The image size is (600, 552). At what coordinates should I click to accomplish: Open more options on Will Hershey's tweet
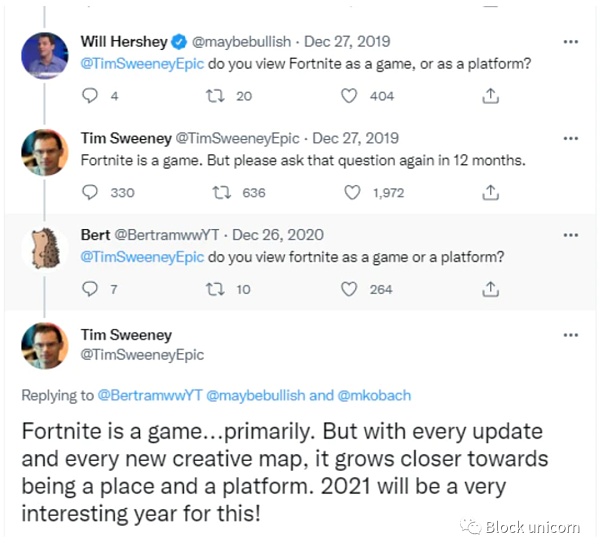570,43
